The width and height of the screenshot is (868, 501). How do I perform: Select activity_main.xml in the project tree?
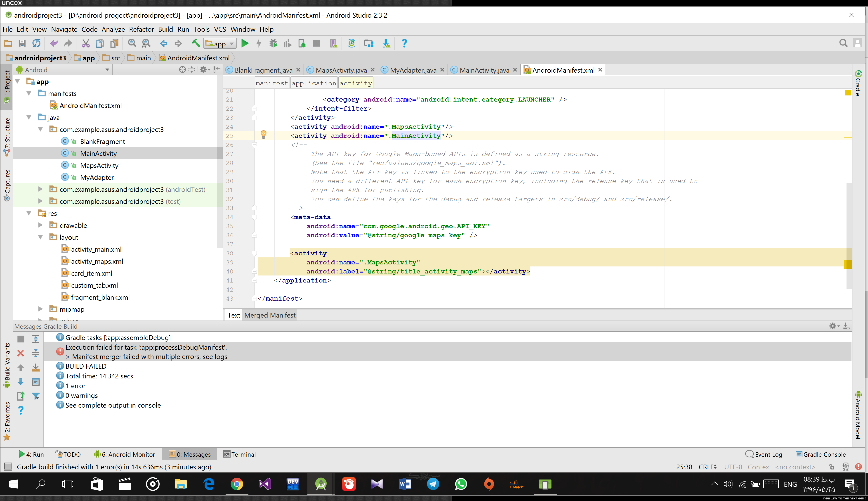96,249
